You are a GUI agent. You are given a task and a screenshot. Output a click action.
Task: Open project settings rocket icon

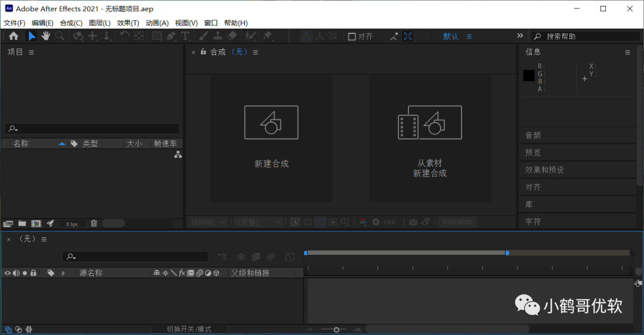(51, 224)
